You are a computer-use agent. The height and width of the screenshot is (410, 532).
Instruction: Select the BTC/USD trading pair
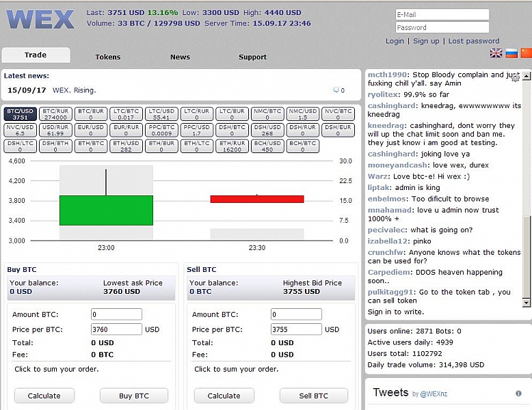click(x=21, y=114)
